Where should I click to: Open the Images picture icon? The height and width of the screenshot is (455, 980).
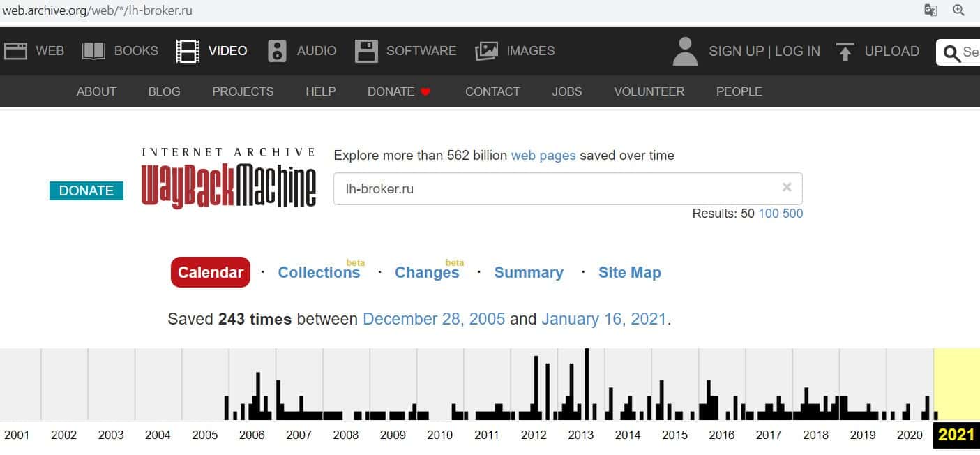coord(486,51)
